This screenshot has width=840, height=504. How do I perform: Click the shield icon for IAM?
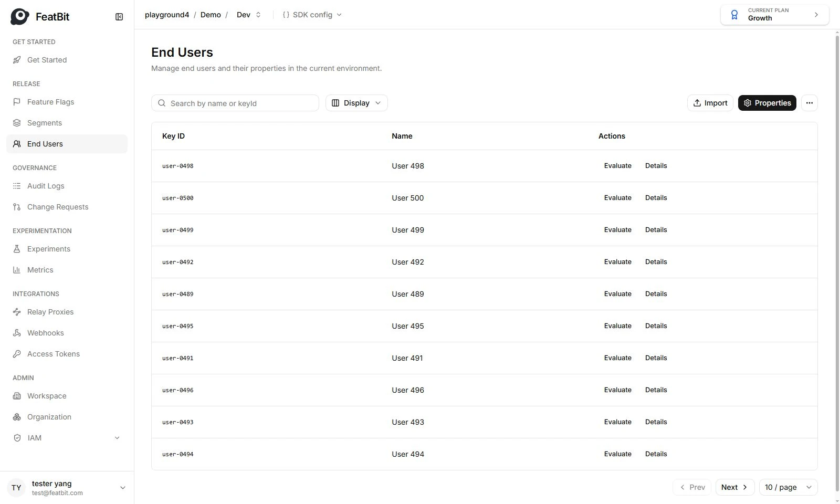[x=17, y=438]
